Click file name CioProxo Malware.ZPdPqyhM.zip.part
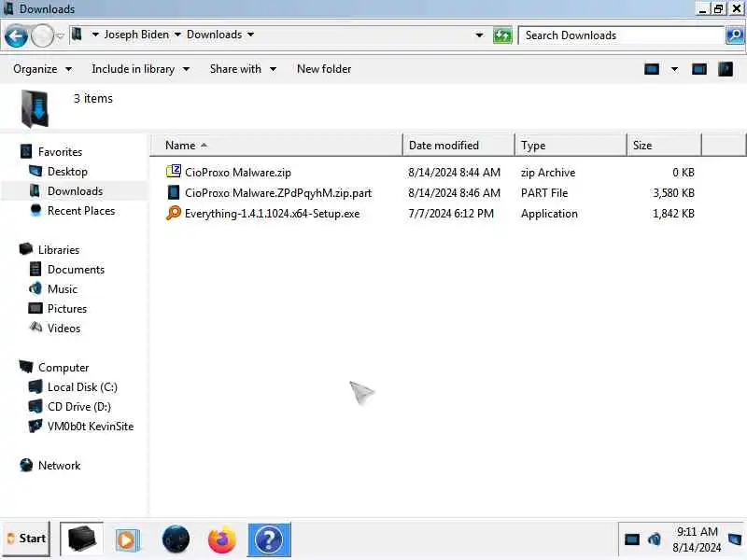Screen dimensions: 747x560 pyautogui.click(x=278, y=193)
